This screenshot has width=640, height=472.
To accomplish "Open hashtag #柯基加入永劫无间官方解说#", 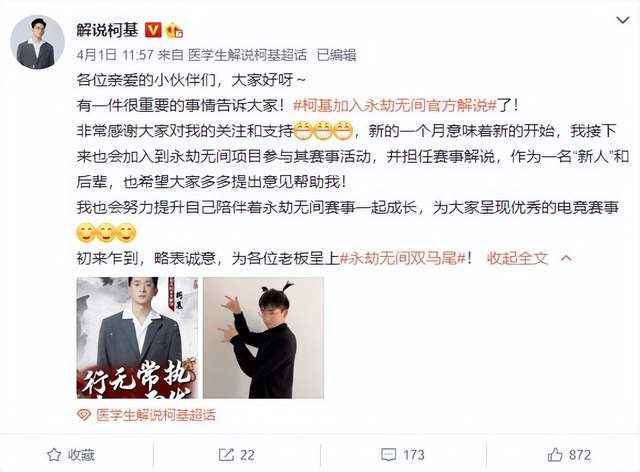I will [x=395, y=106].
